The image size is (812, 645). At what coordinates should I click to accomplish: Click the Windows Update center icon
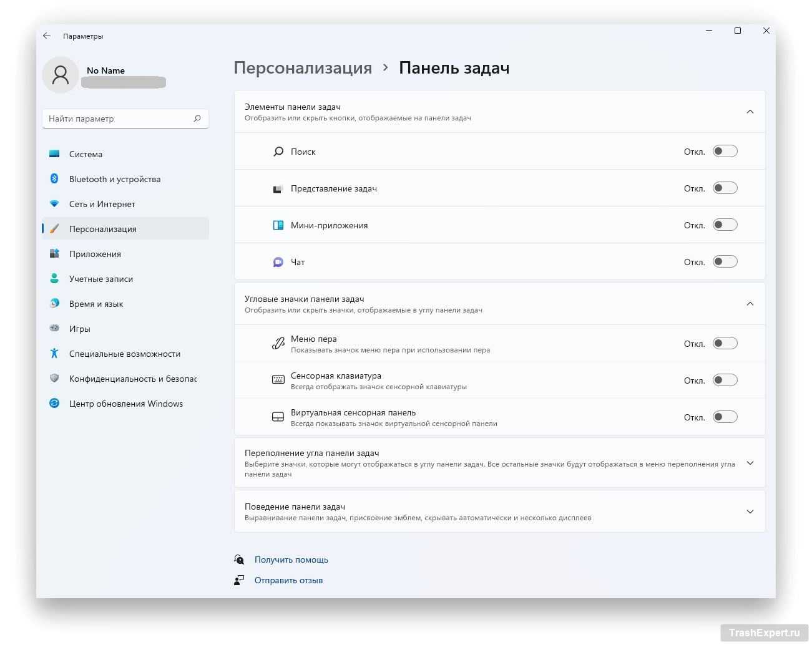pyautogui.click(x=54, y=404)
